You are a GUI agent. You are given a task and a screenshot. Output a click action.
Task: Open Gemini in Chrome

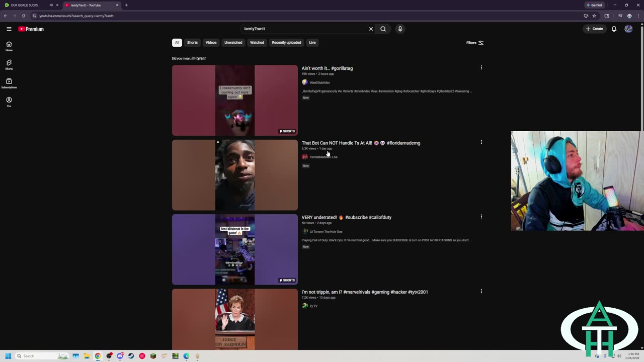point(594,5)
